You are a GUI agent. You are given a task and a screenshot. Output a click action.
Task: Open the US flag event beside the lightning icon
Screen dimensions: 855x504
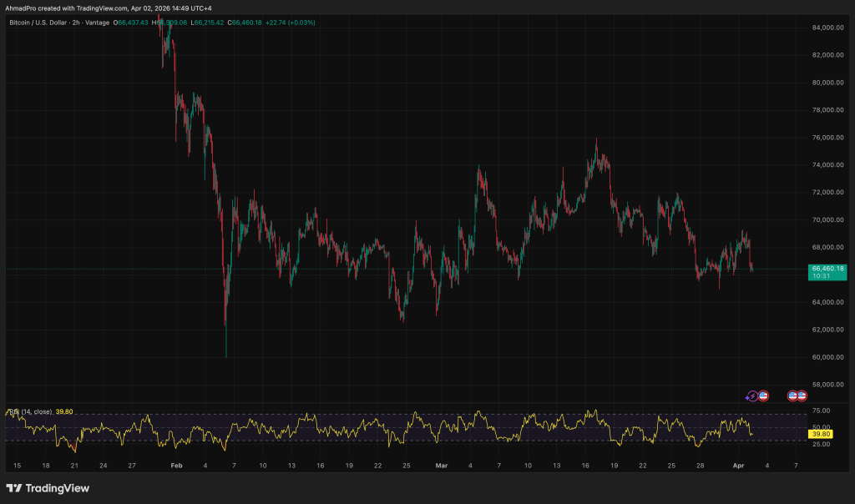click(763, 396)
